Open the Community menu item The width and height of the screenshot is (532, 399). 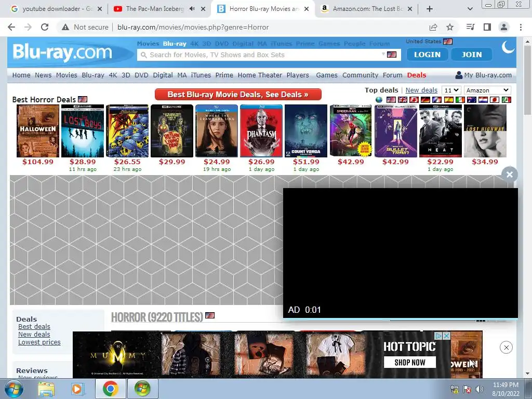[361, 75]
